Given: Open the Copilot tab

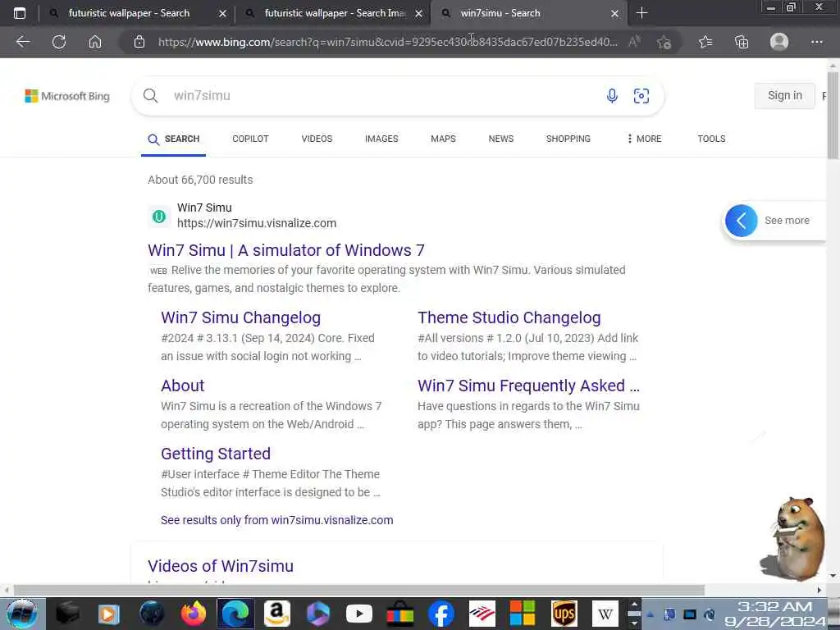Looking at the screenshot, I should tap(250, 139).
